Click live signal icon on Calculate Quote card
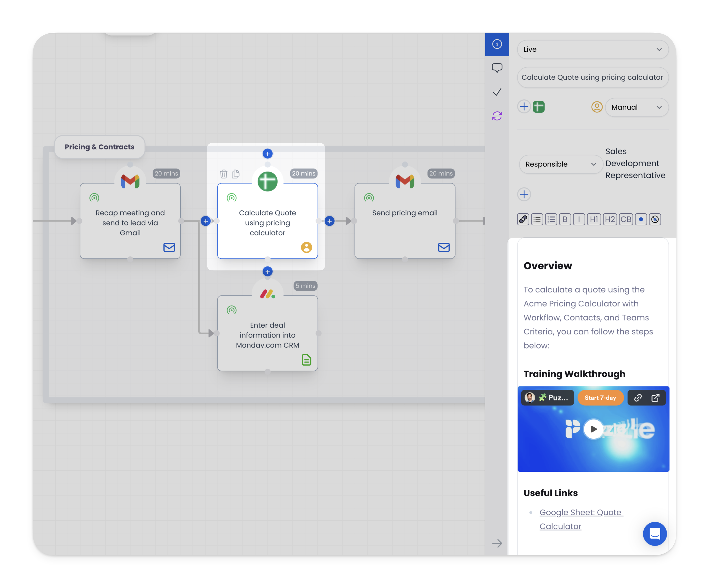The image size is (709, 588). tap(232, 198)
